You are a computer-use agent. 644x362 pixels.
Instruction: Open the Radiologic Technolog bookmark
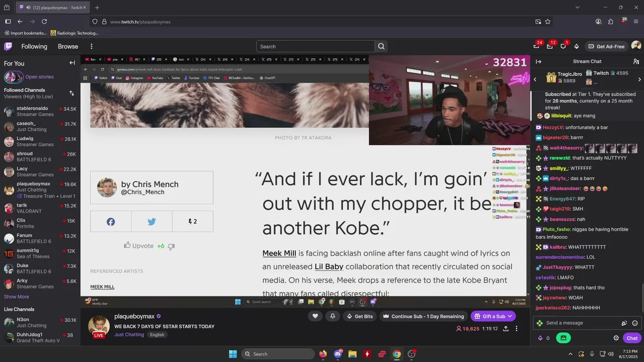(74, 33)
